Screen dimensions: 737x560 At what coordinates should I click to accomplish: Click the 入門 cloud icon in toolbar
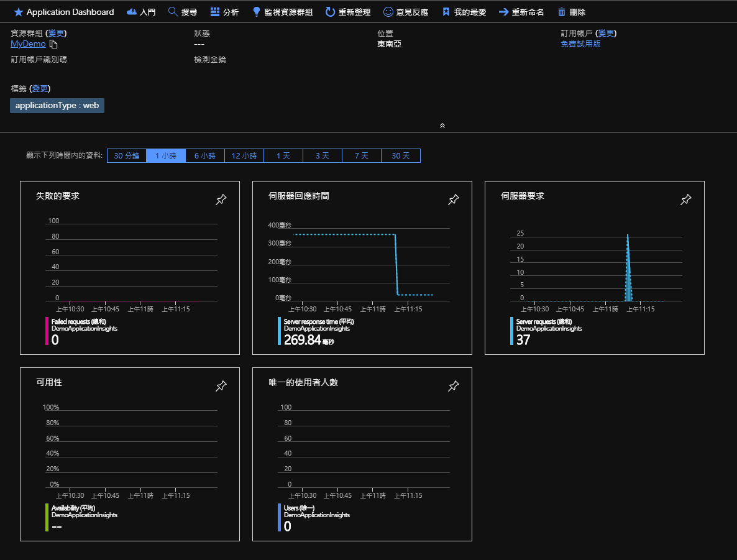click(132, 12)
